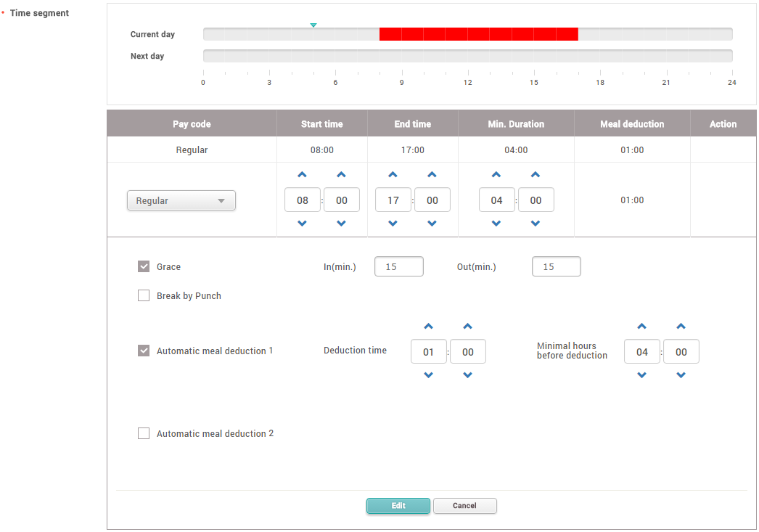Screen dimensions: 759x532
Task: Click the Cancel button
Action: (464, 506)
